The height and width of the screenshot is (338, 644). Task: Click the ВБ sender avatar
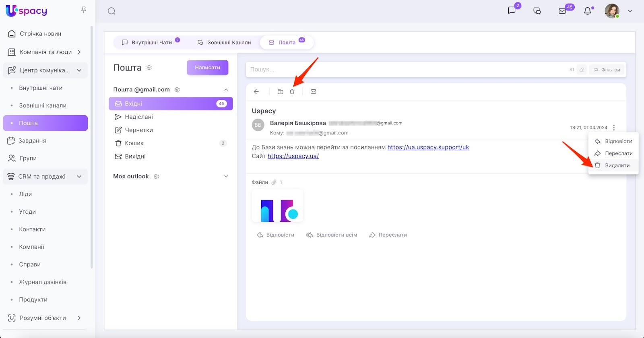(x=258, y=125)
